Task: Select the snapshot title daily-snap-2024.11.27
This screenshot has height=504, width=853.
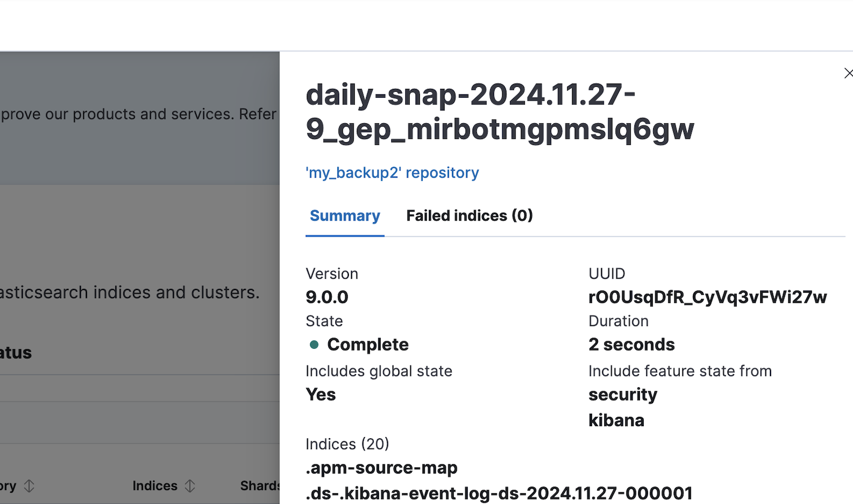Action: point(500,112)
